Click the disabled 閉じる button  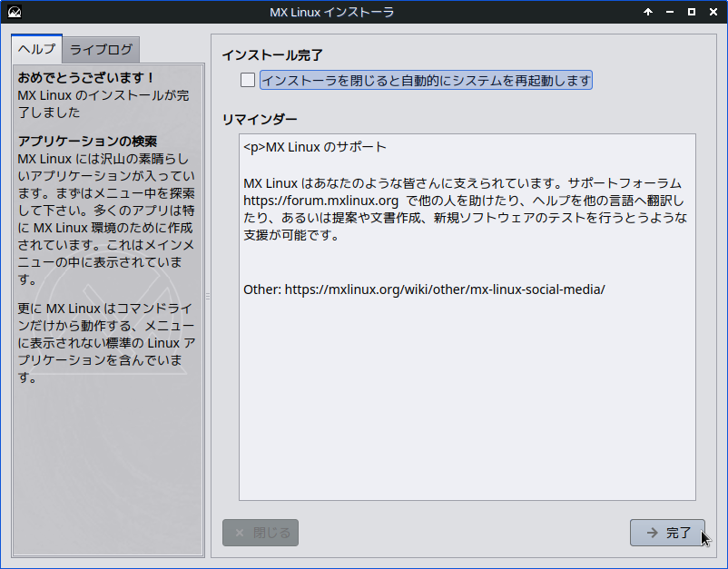coord(261,533)
